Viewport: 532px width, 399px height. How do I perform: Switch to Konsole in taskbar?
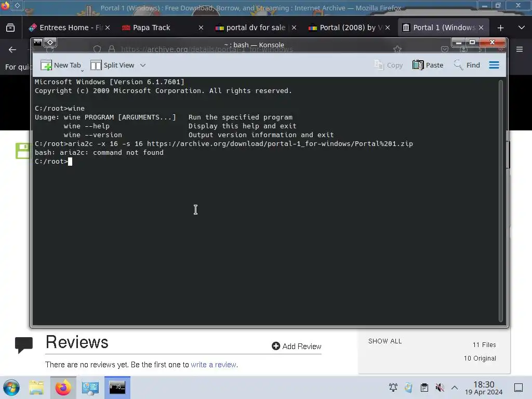point(117,388)
